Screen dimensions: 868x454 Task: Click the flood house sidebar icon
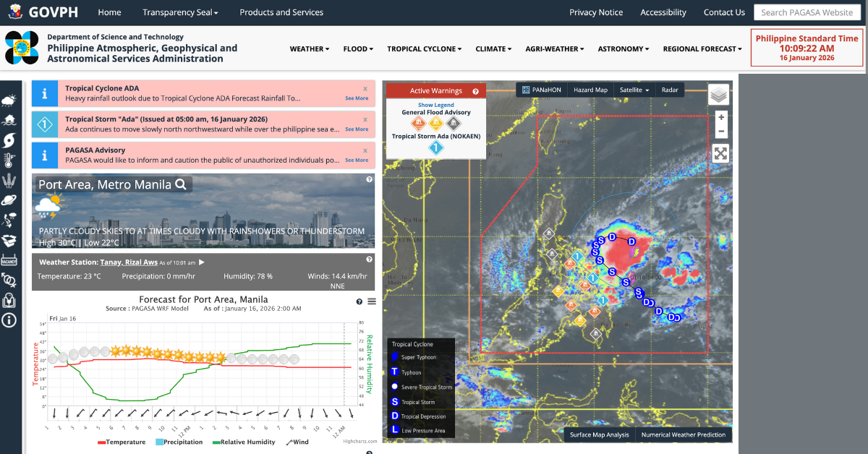pyautogui.click(x=9, y=120)
